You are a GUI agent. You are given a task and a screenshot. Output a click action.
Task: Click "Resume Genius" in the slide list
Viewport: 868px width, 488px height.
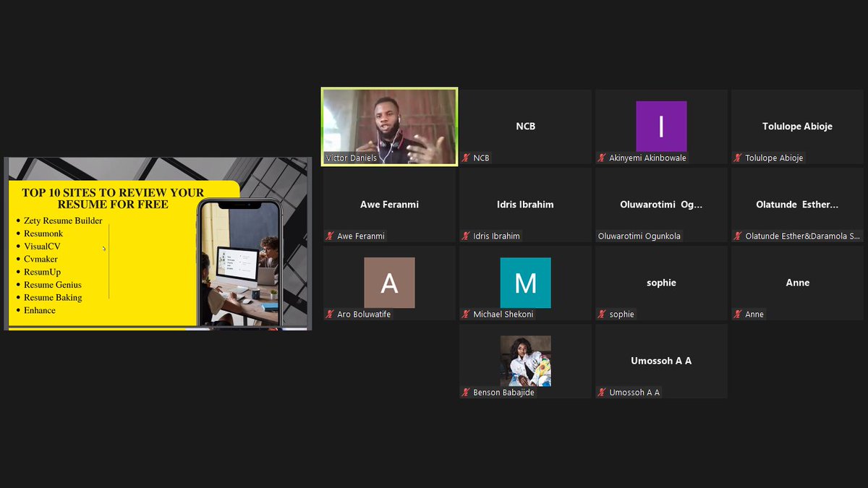pyautogui.click(x=53, y=285)
